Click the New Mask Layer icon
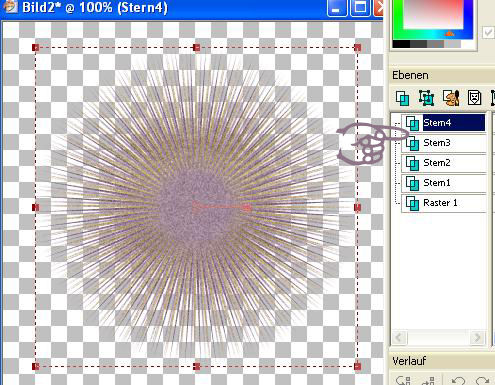The width and height of the screenshot is (495, 385). tap(474, 98)
